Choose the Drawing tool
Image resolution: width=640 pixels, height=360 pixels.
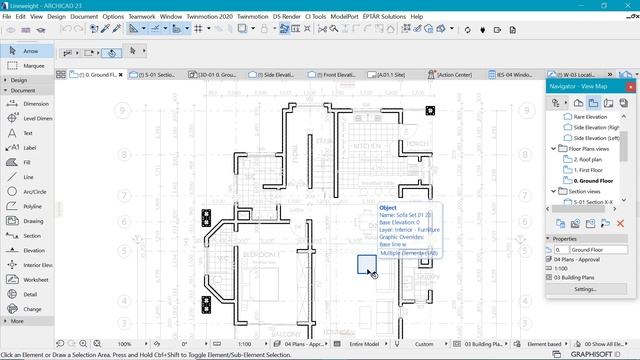click(x=27, y=221)
